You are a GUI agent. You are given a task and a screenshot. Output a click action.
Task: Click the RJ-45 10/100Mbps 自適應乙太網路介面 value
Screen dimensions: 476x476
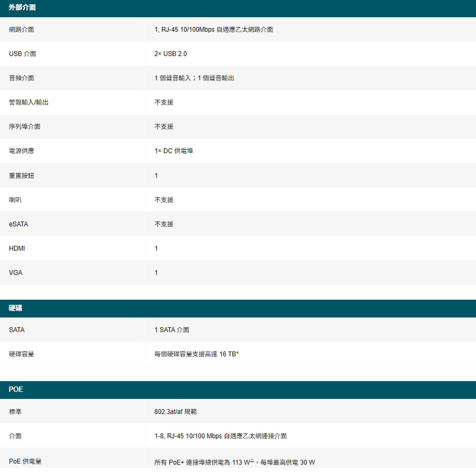(x=214, y=30)
